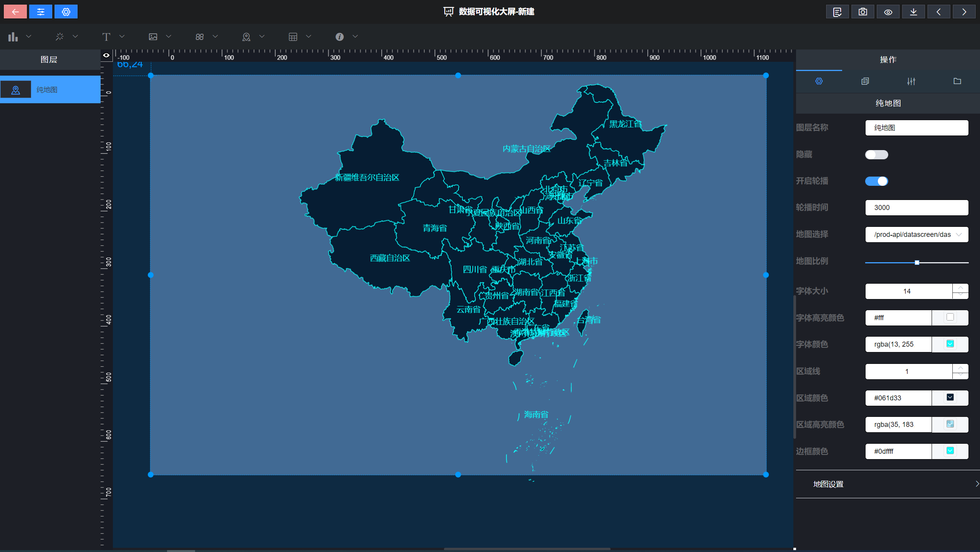The image size is (980, 552).
Task: Click the 图层 layers panel header
Action: (x=49, y=59)
